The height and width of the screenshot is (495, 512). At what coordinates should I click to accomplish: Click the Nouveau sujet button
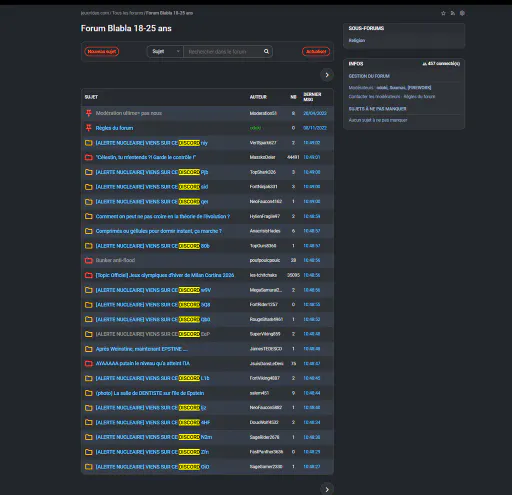(x=102, y=51)
